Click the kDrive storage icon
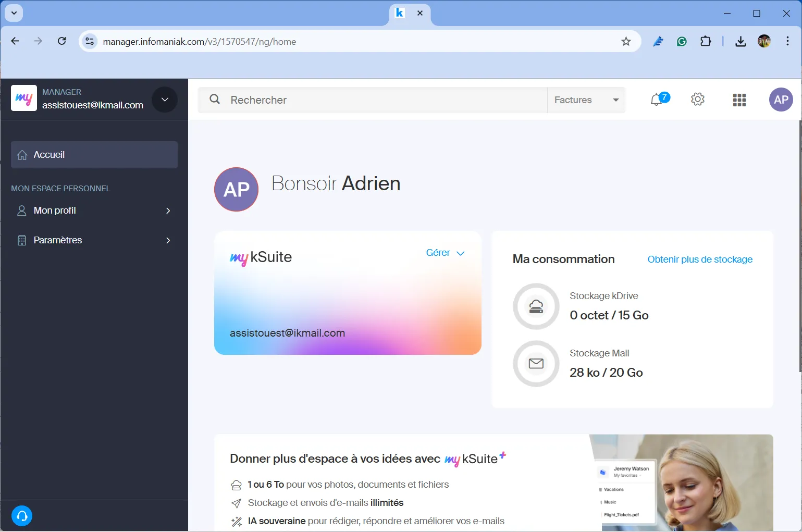The height and width of the screenshot is (532, 802). coord(536,306)
